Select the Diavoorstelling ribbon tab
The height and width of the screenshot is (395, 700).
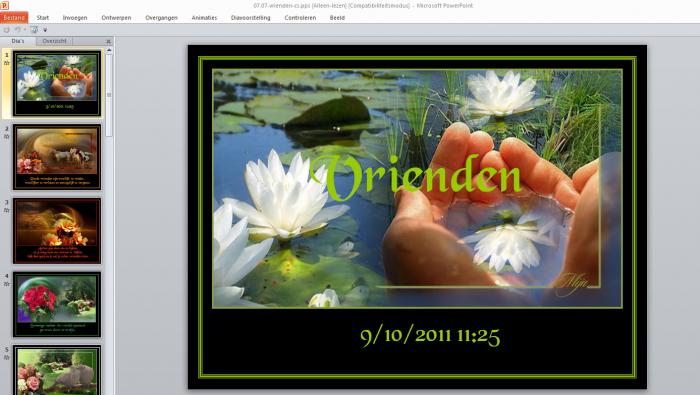coord(250,18)
